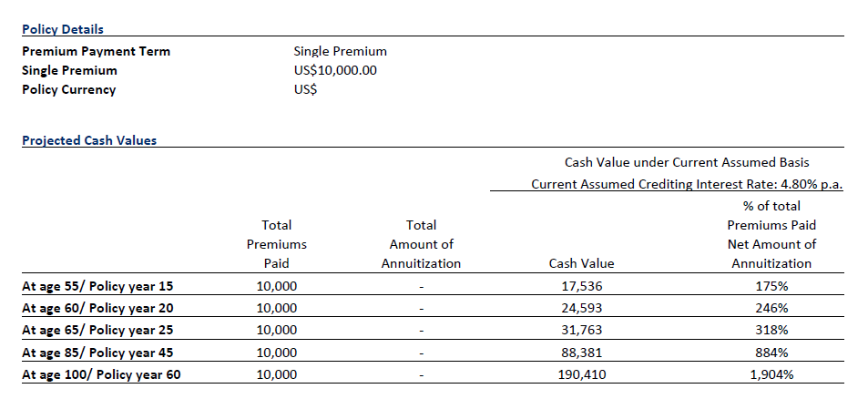
Task: Select the At age 85/ Policy year 45 row
Action: click(433, 353)
